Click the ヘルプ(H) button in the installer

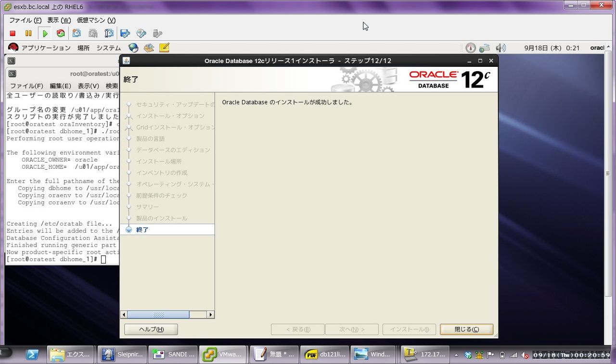(151, 329)
